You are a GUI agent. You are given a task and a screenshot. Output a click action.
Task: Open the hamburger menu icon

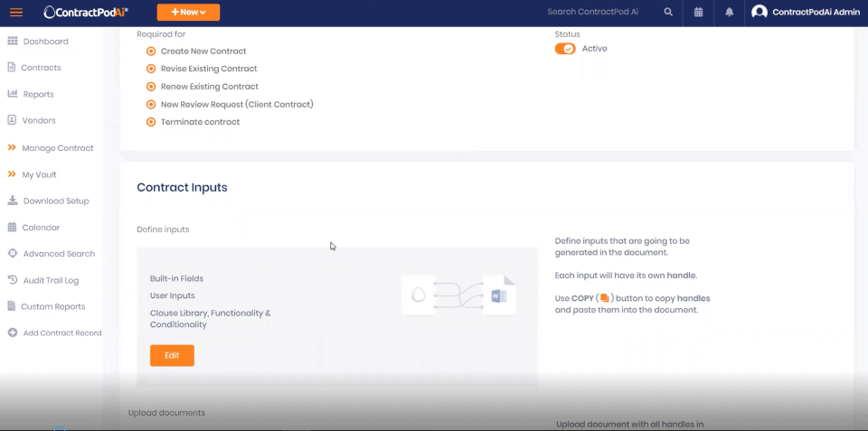16,12
